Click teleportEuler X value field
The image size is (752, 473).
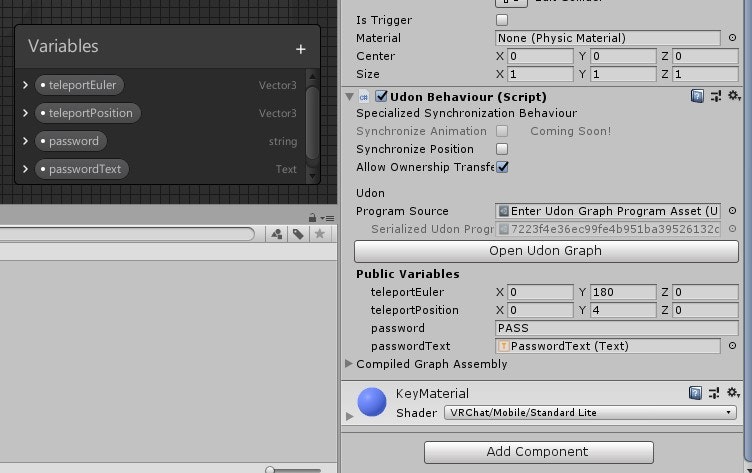(x=540, y=292)
